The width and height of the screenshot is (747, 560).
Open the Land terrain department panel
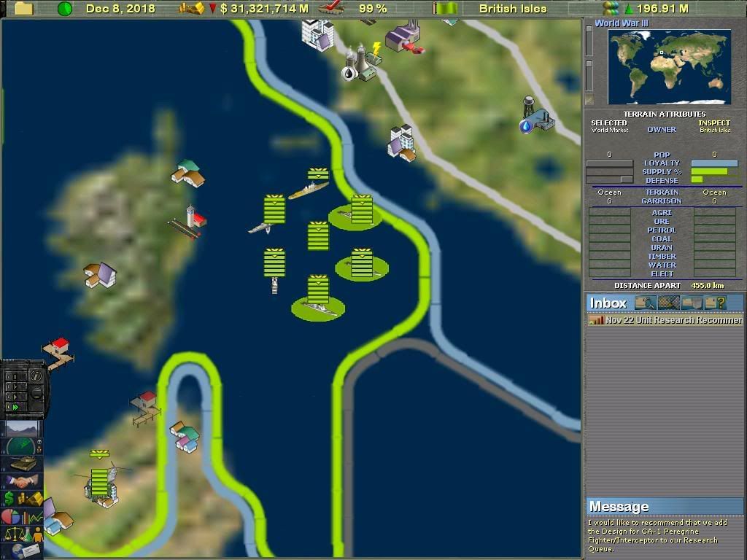tap(21, 429)
